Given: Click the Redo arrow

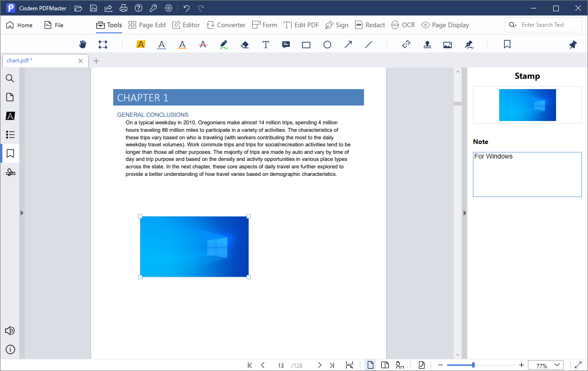Looking at the screenshot, I should click(201, 8).
